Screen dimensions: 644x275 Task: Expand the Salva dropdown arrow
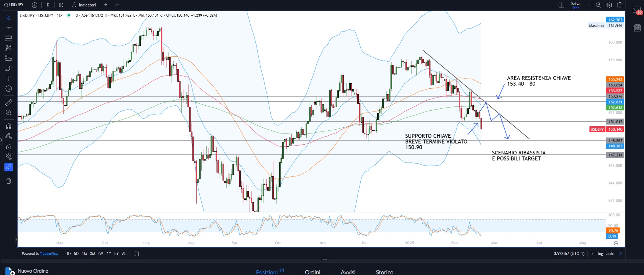(588, 5)
